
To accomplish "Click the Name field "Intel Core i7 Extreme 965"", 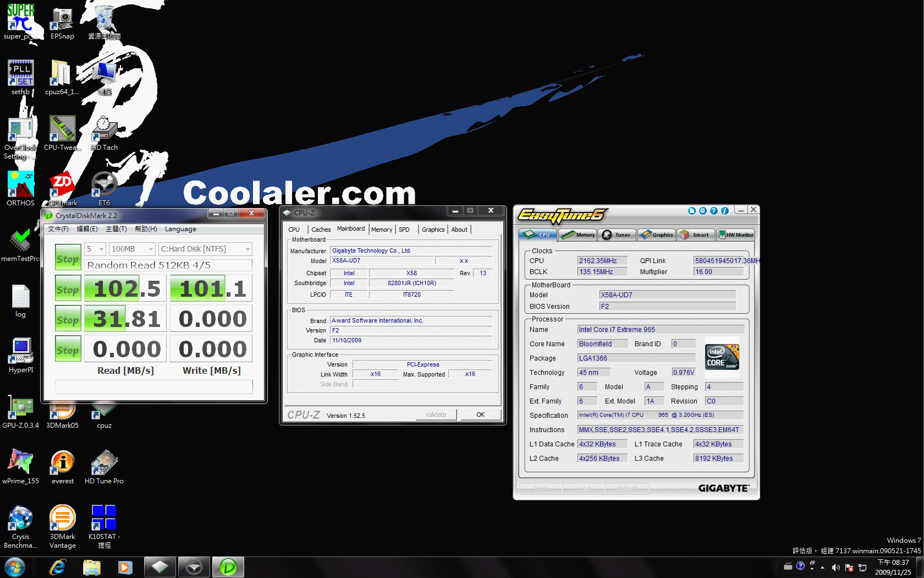I will [661, 330].
